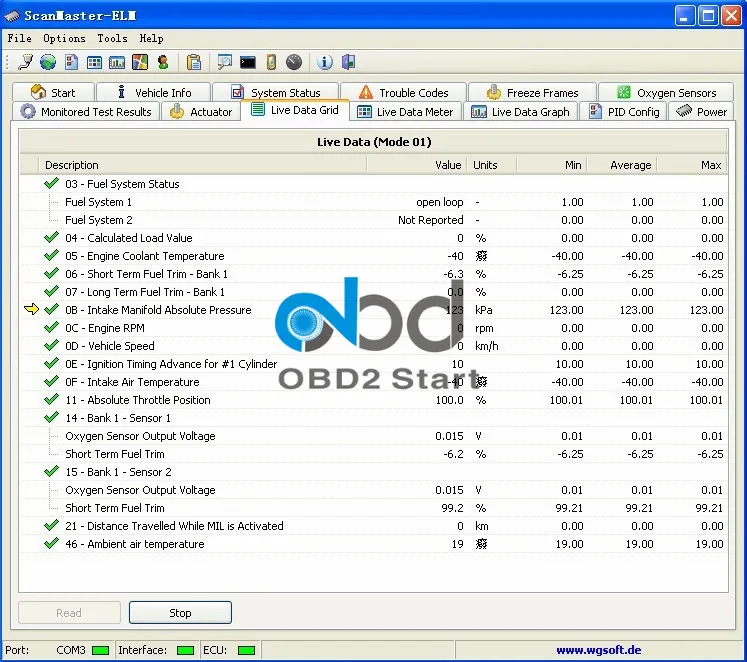Toggle checkmark for 0E - Ignition Timing Advance
This screenshot has width=747, height=662.
pos(51,363)
